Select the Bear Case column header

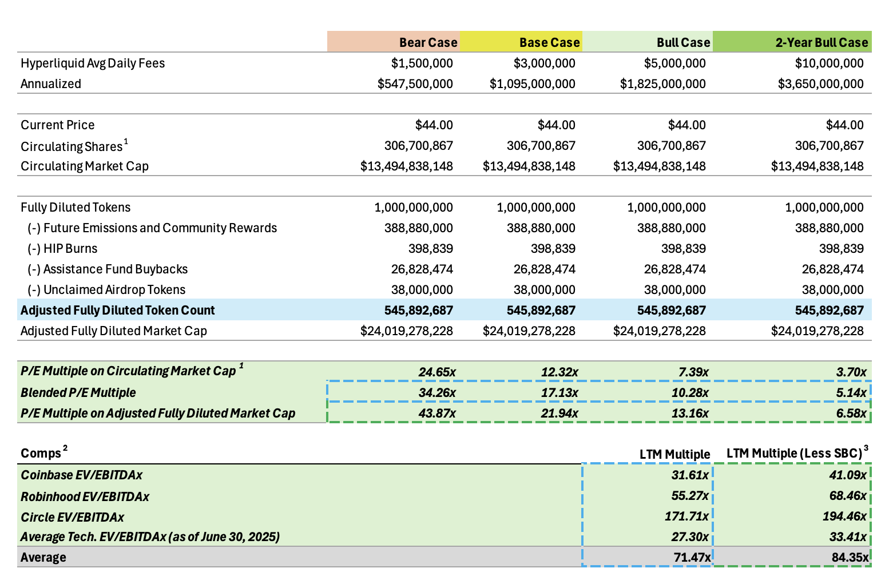[x=427, y=42]
